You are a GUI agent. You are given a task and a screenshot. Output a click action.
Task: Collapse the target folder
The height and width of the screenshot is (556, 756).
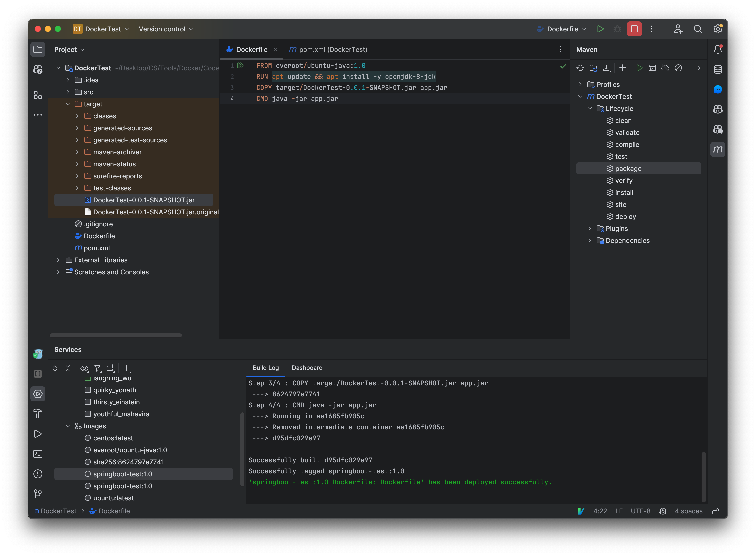tap(68, 104)
